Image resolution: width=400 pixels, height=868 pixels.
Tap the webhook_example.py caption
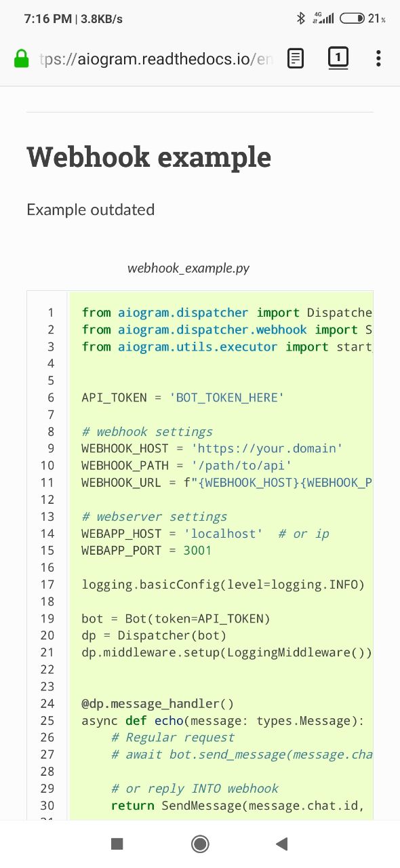pos(188,269)
